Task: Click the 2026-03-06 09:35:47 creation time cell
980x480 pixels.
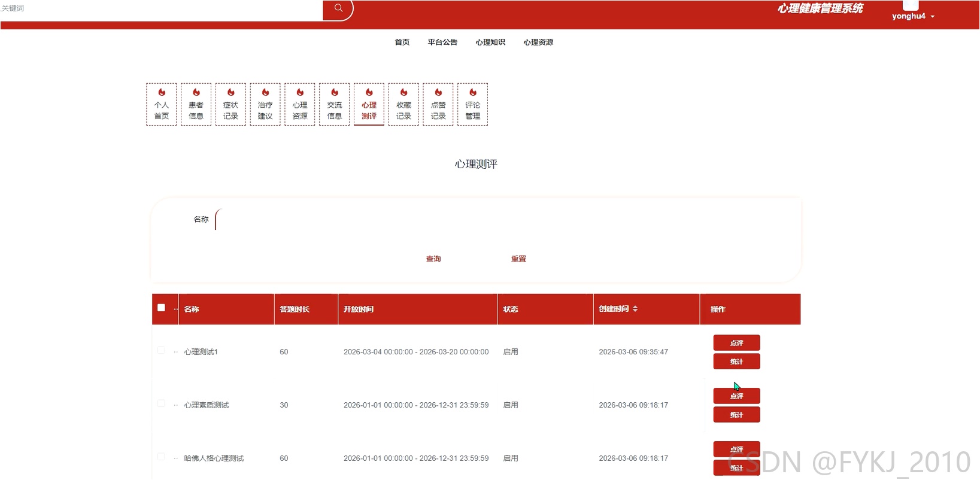Action: coord(633,352)
